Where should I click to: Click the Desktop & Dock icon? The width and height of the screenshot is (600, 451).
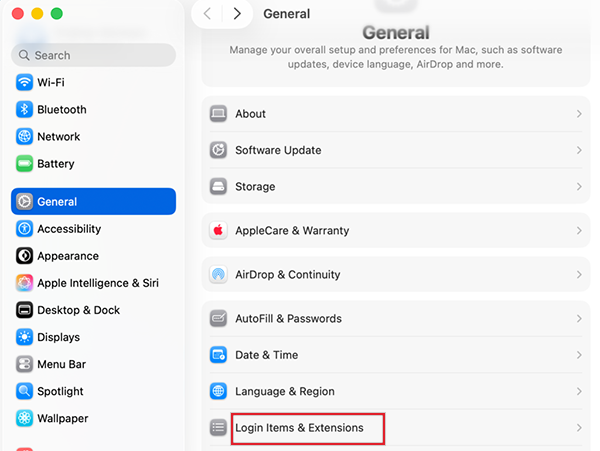pos(24,310)
